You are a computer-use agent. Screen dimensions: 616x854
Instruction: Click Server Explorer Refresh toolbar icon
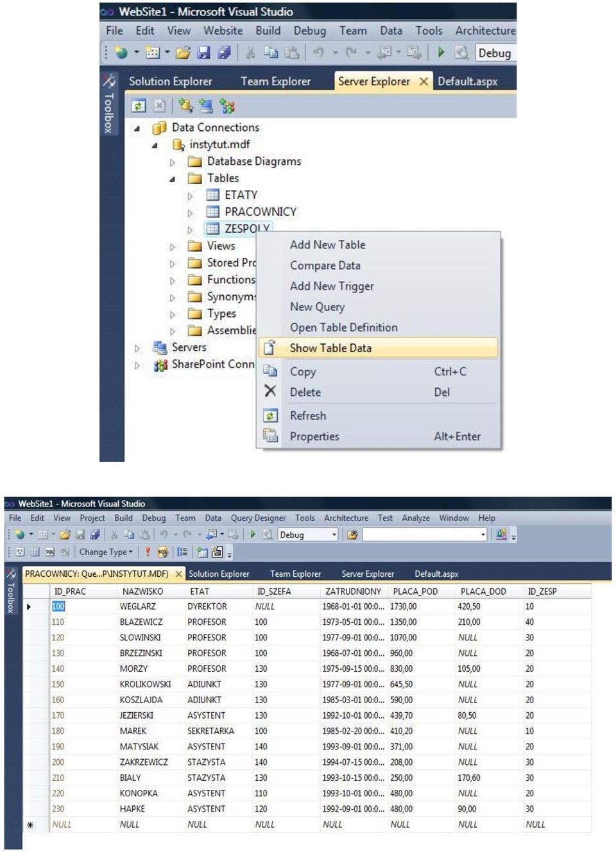coord(139,106)
